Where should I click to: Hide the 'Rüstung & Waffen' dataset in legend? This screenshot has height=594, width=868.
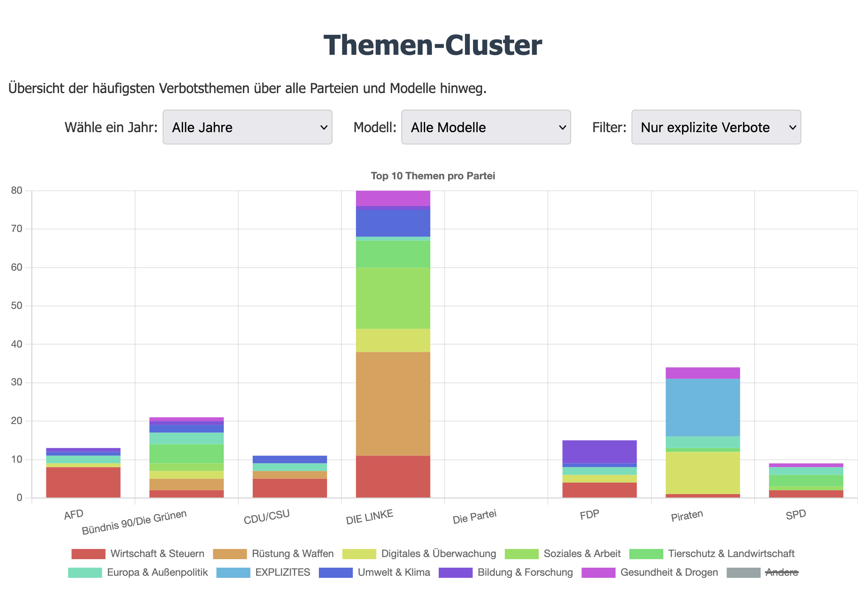point(292,554)
